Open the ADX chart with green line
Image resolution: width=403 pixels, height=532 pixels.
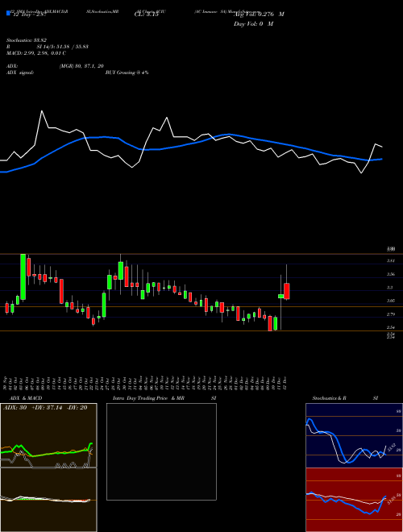[x=48, y=435]
